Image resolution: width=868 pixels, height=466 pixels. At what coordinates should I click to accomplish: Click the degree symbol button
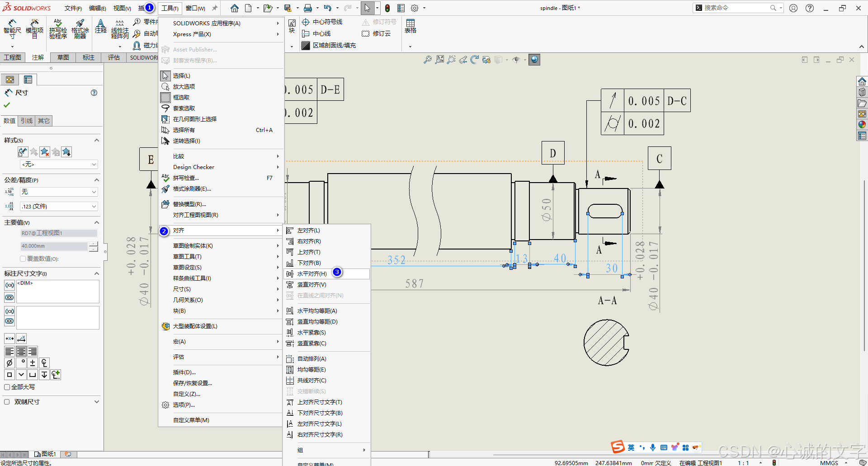[x=21, y=363]
